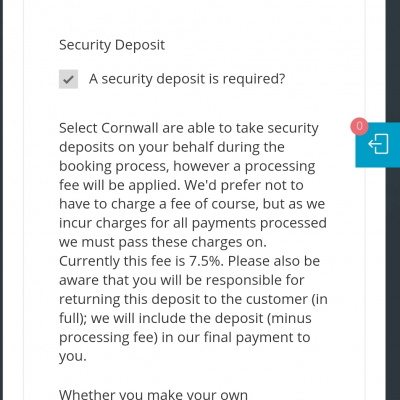Image resolution: width=400 pixels, height=400 pixels.
Task: Click the red notification badge showing 0
Action: (359, 126)
